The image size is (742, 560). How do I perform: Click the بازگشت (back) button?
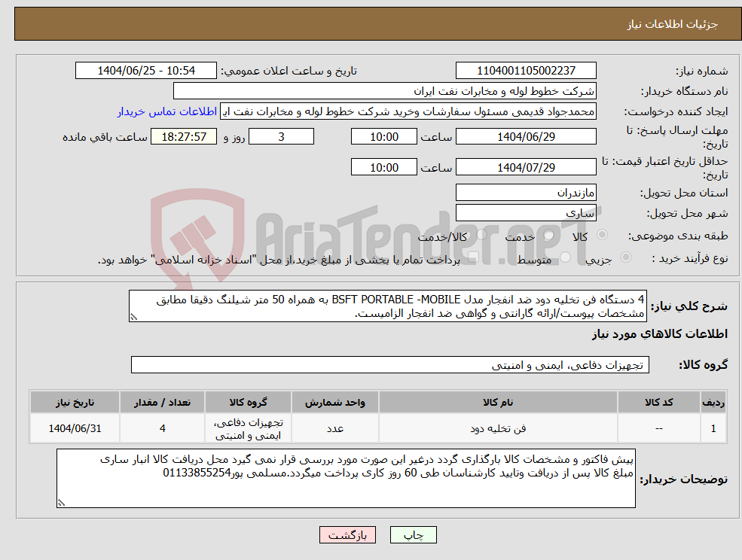347,535
